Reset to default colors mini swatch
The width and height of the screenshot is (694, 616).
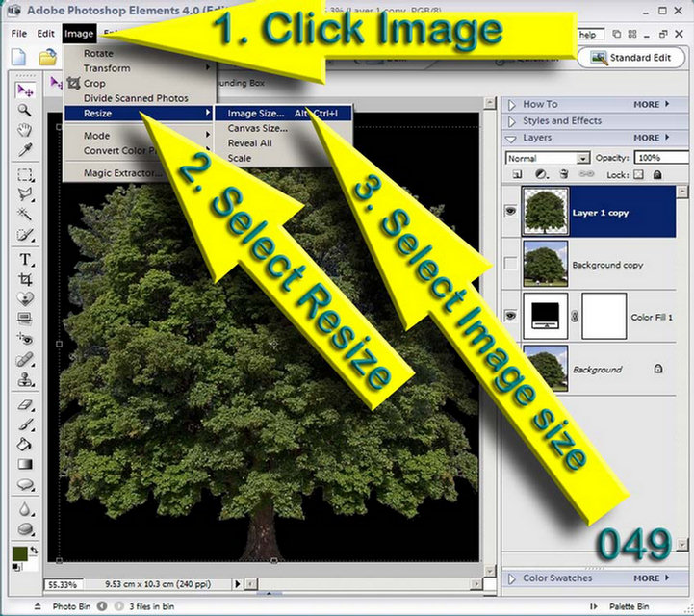click(16, 567)
